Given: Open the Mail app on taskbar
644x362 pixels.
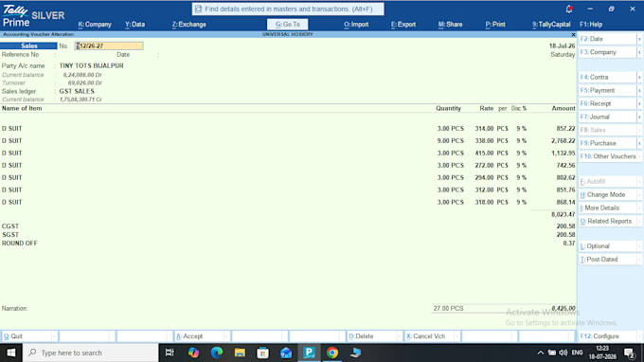Looking at the screenshot, I should 286,353.
